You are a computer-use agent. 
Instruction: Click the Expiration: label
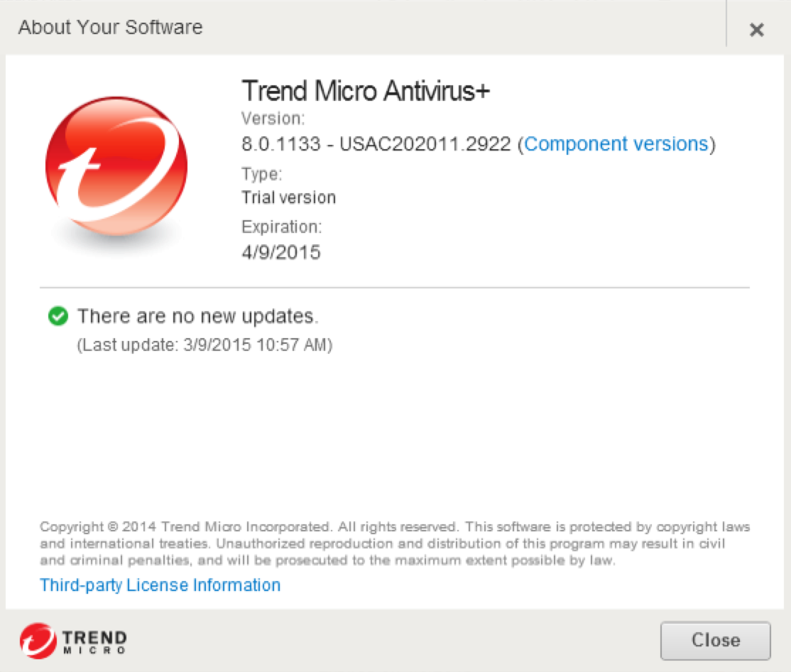(281, 227)
